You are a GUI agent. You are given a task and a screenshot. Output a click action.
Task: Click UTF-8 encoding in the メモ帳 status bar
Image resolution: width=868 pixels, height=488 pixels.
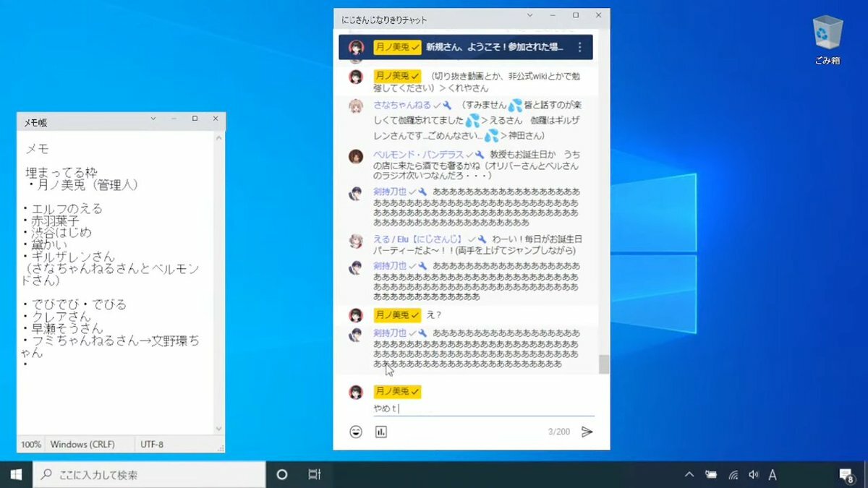point(152,444)
